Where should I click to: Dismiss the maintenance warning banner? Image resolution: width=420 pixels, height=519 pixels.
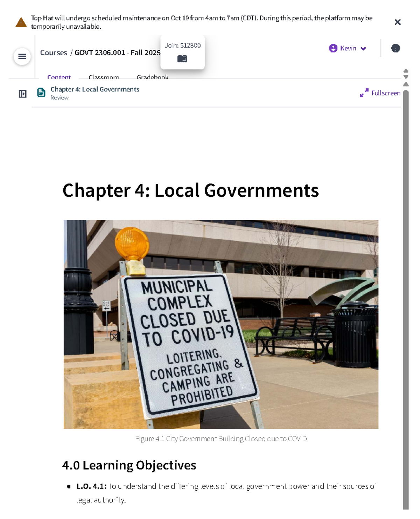click(x=398, y=22)
